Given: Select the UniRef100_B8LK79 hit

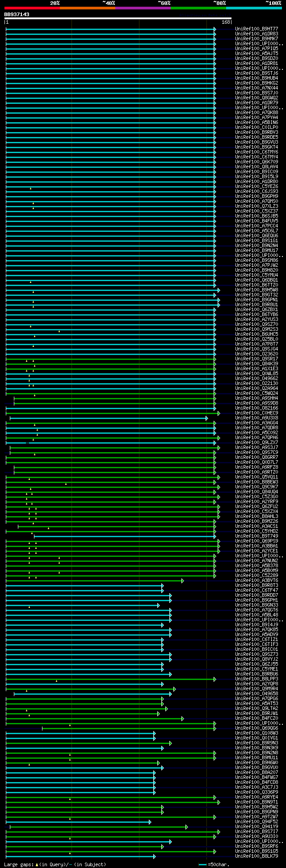Looking at the screenshot, I should tap(257, 856).
